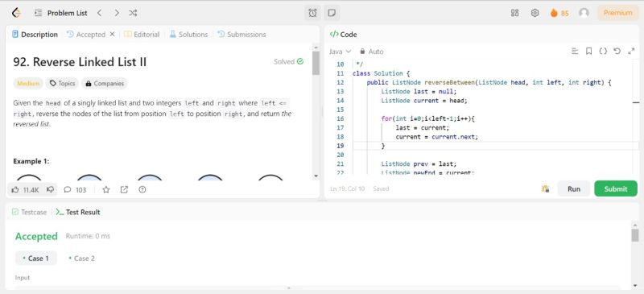Click the Premium button
This screenshot has height=294, width=644.
tap(617, 13)
